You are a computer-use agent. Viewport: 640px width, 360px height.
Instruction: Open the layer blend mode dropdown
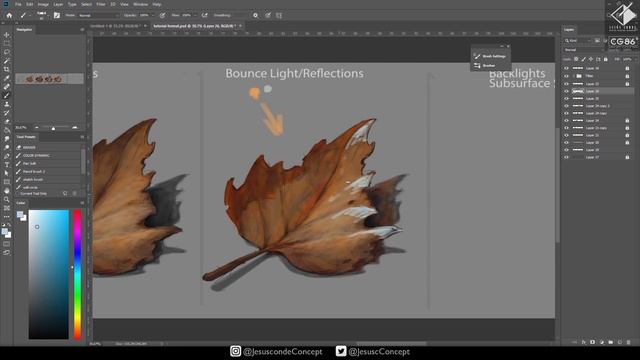point(584,50)
